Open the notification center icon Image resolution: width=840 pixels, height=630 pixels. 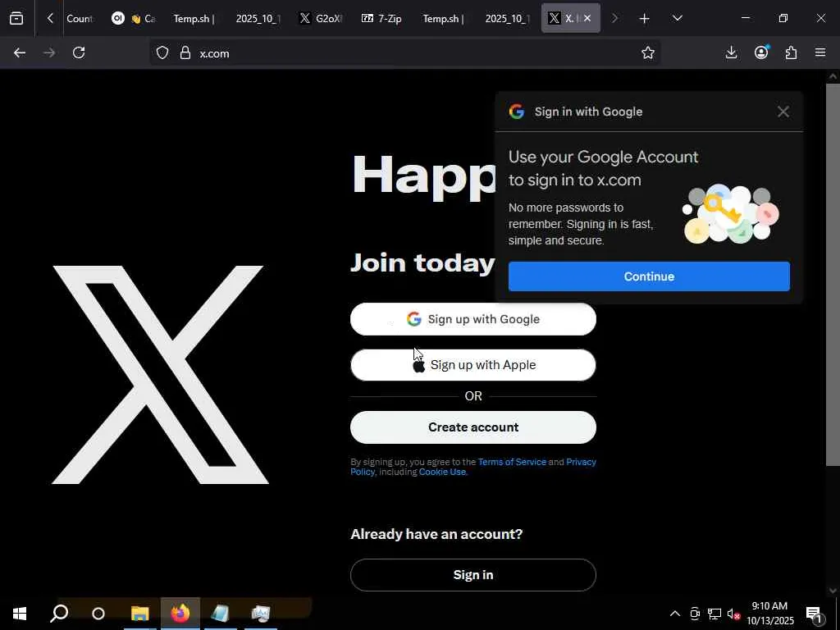(814, 614)
